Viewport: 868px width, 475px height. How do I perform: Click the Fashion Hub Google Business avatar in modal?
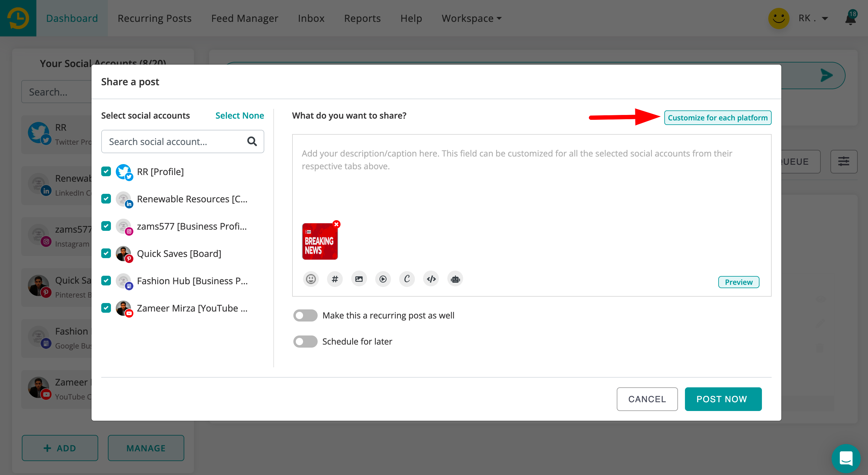(124, 281)
